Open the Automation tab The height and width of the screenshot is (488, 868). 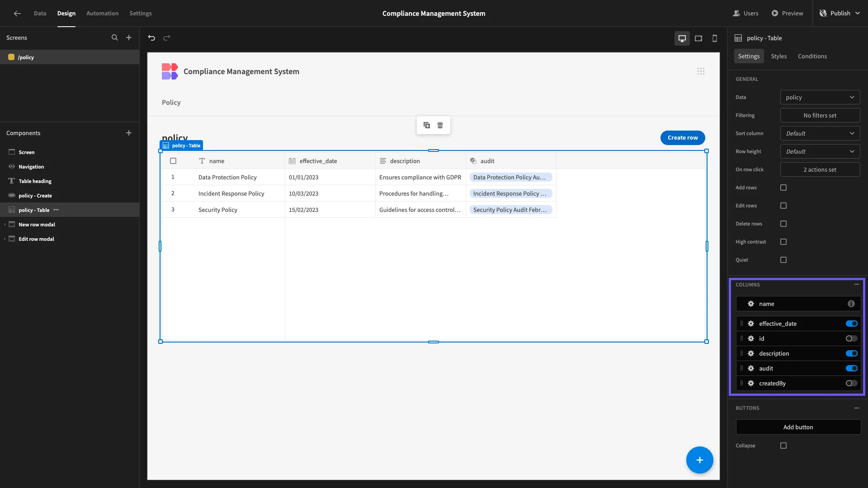tap(103, 13)
